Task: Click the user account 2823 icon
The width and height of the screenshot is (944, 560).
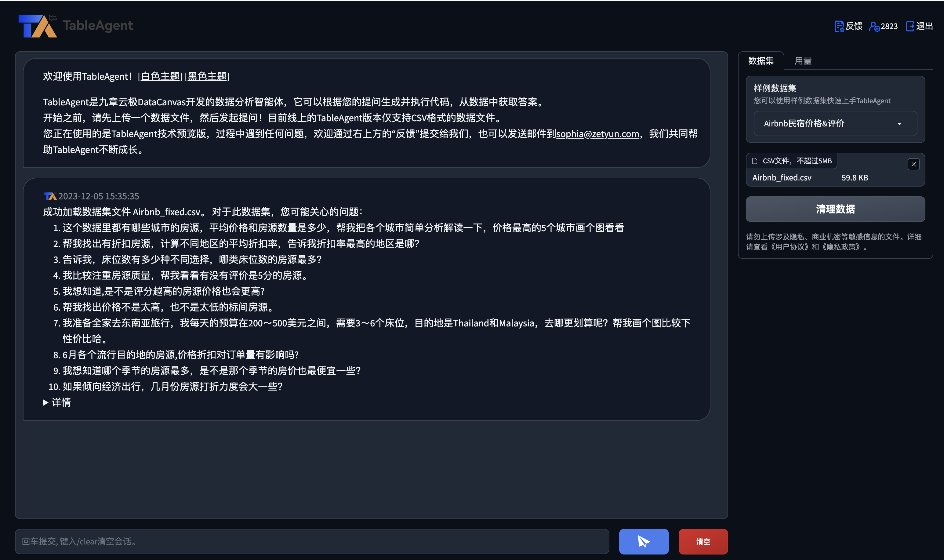Action: click(874, 26)
